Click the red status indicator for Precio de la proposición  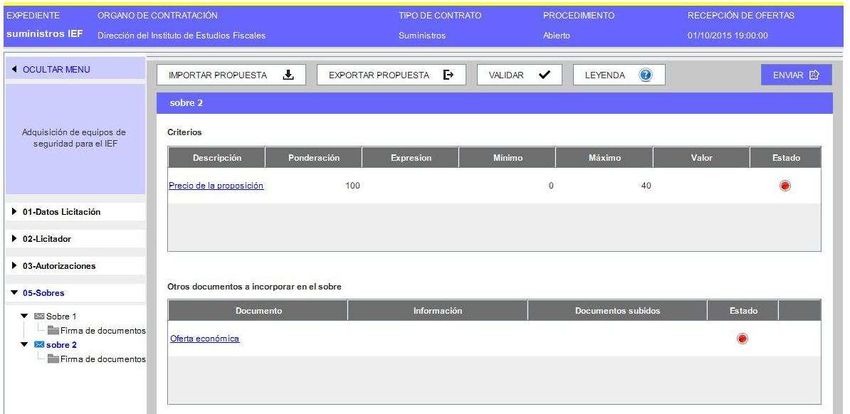784,186
